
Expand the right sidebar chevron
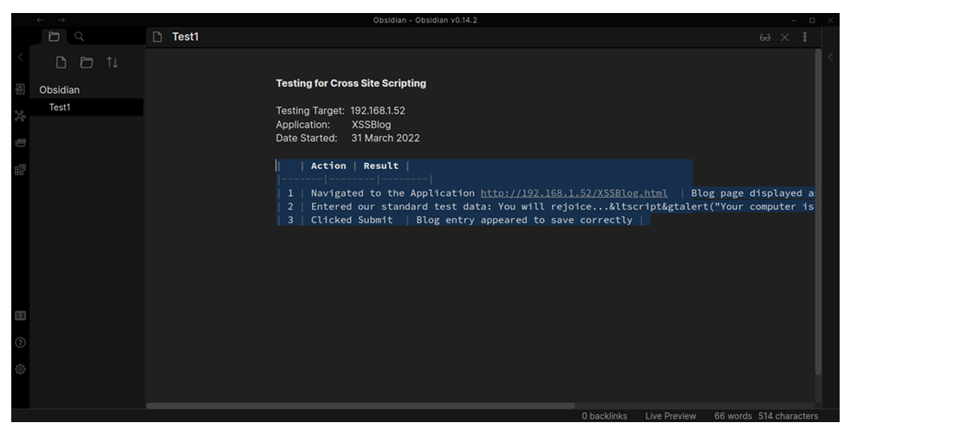coord(830,57)
